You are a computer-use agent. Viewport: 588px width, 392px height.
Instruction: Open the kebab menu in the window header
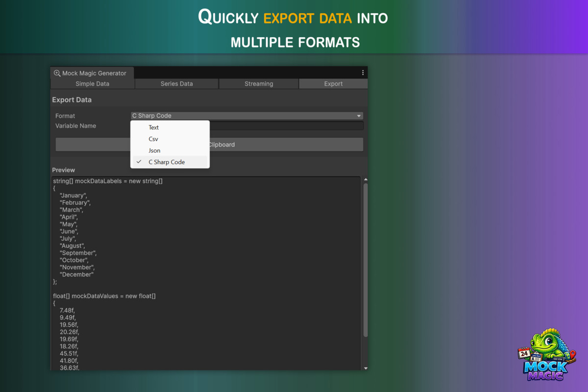(363, 73)
